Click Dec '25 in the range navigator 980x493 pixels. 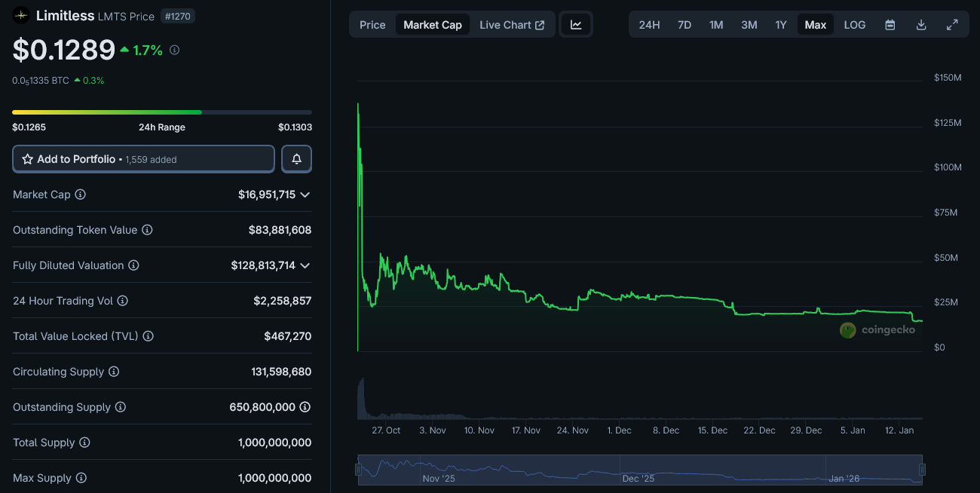[639, 479]
